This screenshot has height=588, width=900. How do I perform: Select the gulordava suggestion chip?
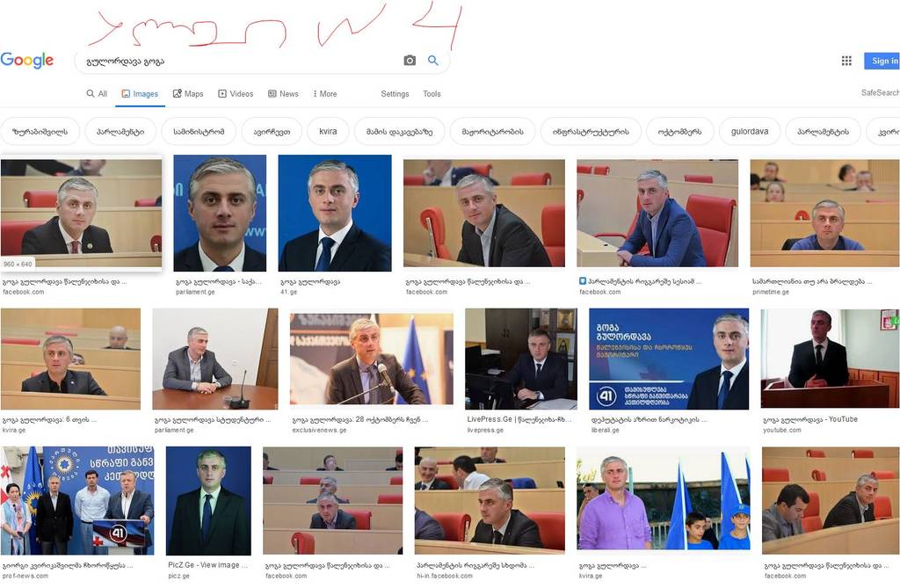point(750,132)
